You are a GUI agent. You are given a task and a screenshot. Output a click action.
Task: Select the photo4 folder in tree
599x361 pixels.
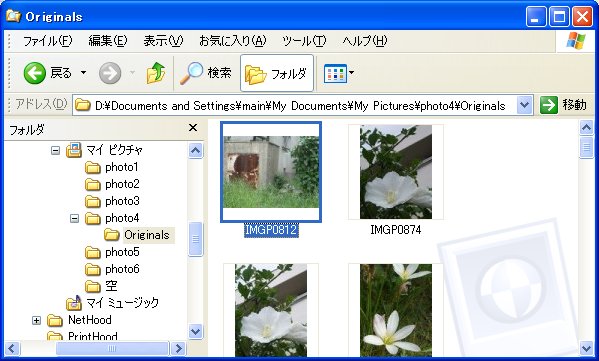[x=112, y=218]
